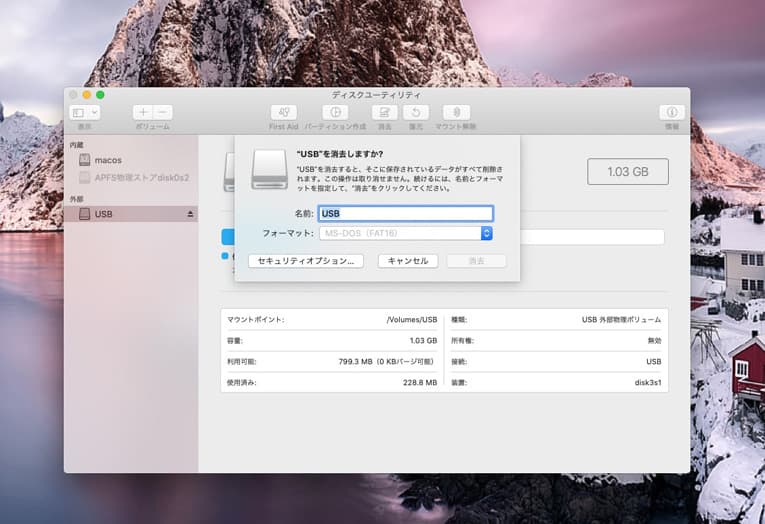
Task: Click the unmount (マウント解除) toolbar icon
Action: point(456,113)
